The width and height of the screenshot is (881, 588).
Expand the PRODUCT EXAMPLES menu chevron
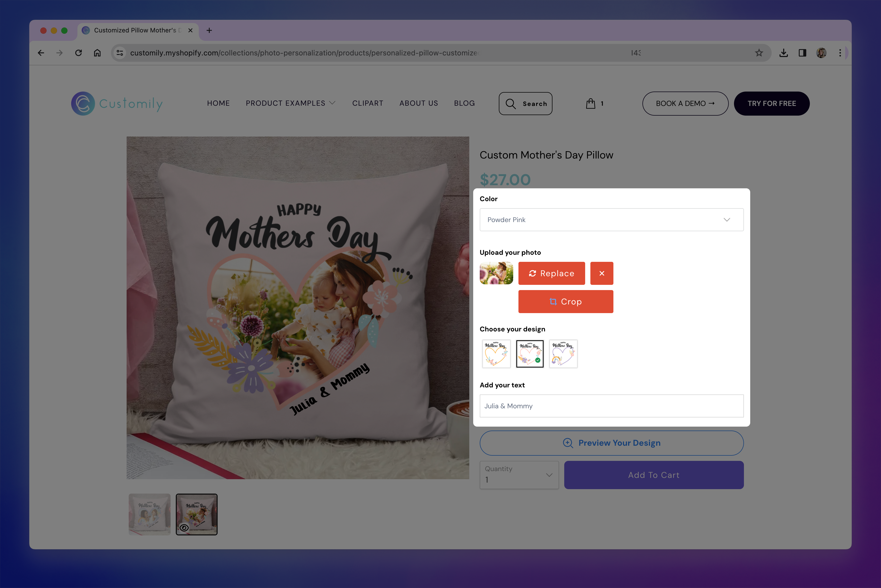[332, 102]
